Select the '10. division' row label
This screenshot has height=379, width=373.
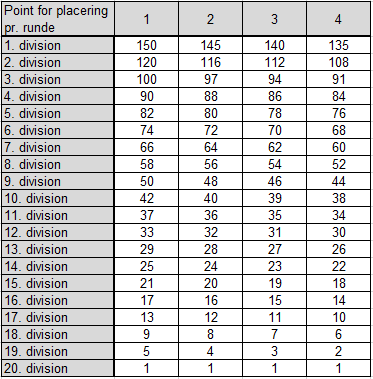pyautogui.click(x=58, y=198)
